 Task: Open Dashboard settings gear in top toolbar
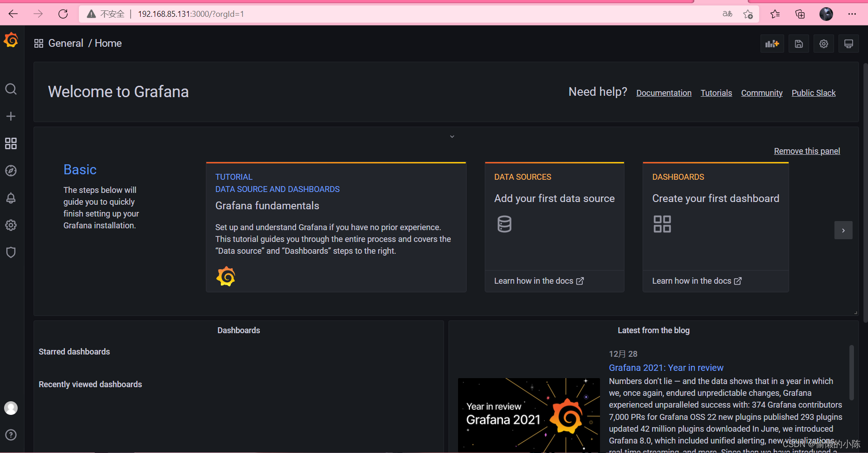824,44
